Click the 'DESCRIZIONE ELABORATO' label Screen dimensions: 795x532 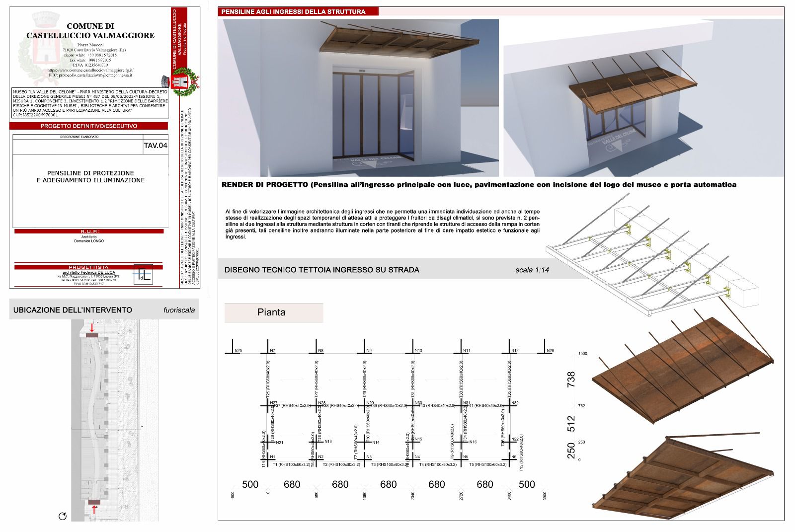pos(79,137)
